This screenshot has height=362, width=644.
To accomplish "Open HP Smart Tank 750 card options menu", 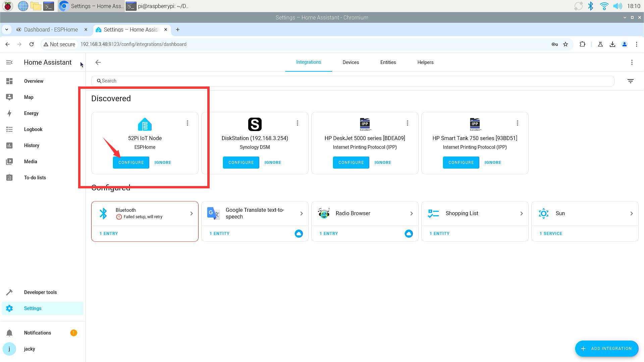I will tap(518, 123).
